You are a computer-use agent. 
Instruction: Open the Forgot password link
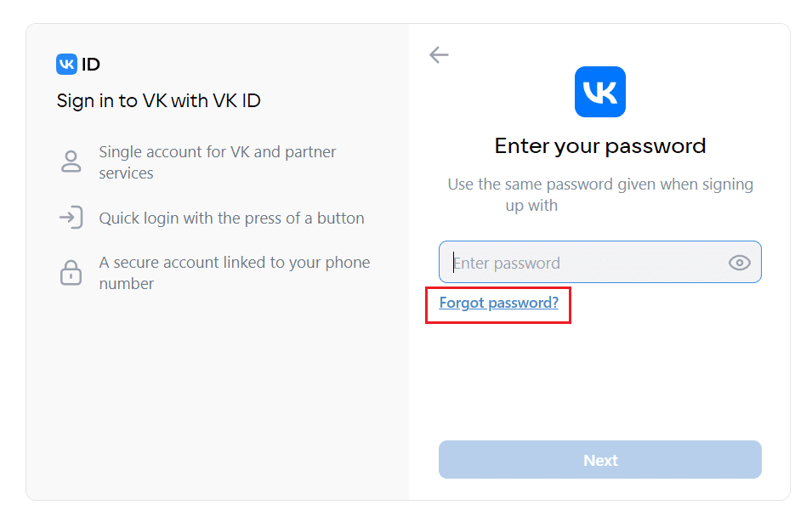point(499,303)
